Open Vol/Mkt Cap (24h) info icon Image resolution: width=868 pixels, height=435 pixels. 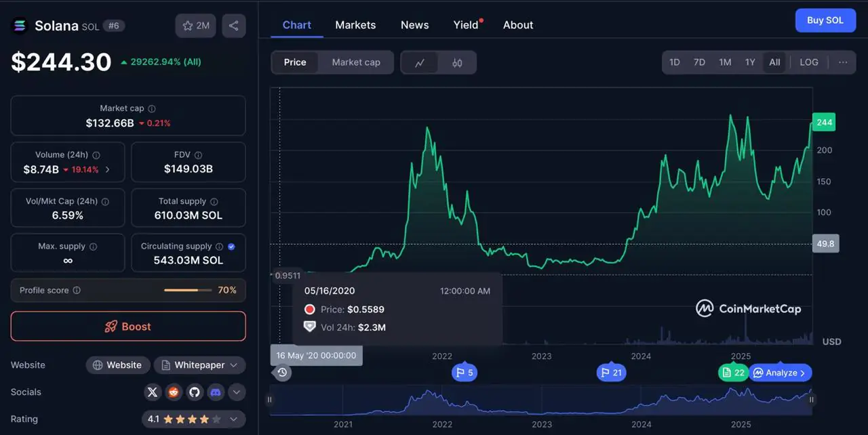105,201
